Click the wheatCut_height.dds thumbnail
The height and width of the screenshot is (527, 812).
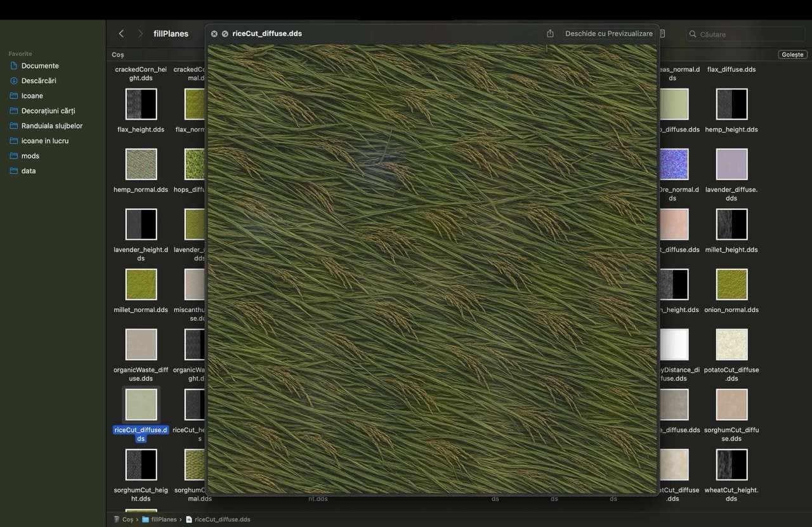(x=731, y=465)
